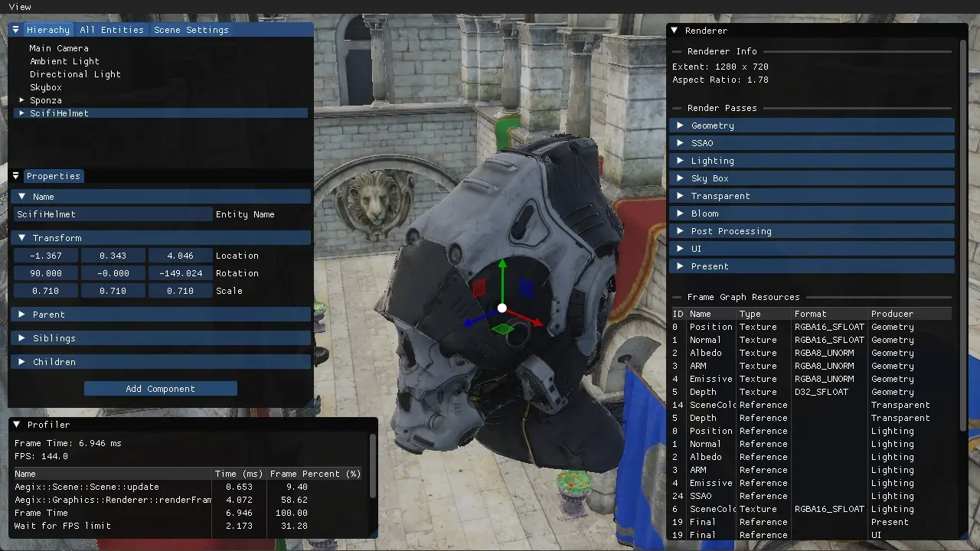
Task: Click the blue Z-axis gizmo arrow
Action: point(471,321)
